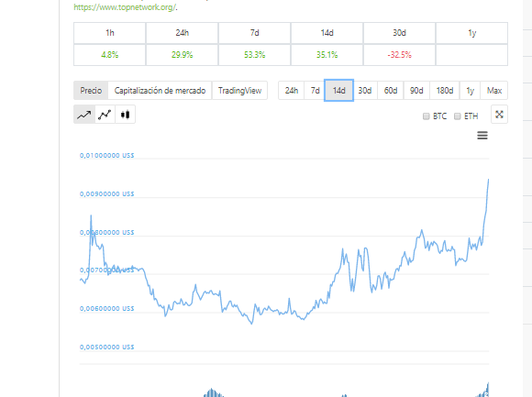
Task: Show the Max chart range
Action: tap(494, 91)
